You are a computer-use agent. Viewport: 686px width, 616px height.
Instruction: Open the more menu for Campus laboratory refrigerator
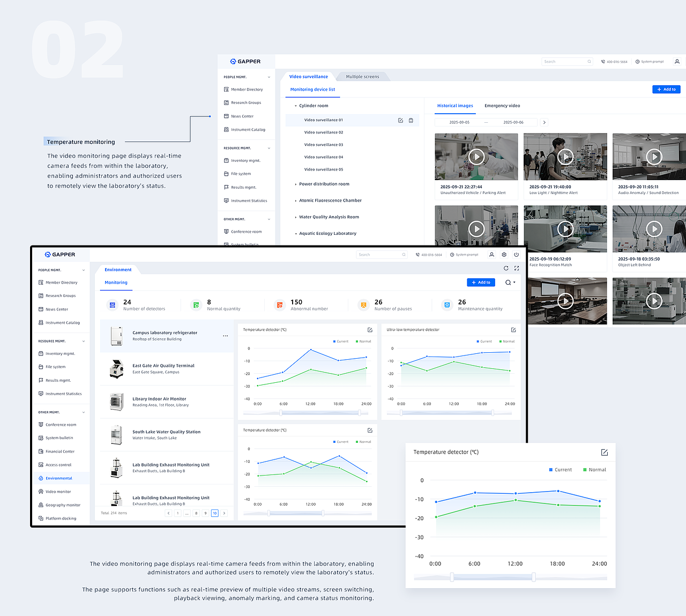pos(225,336)
